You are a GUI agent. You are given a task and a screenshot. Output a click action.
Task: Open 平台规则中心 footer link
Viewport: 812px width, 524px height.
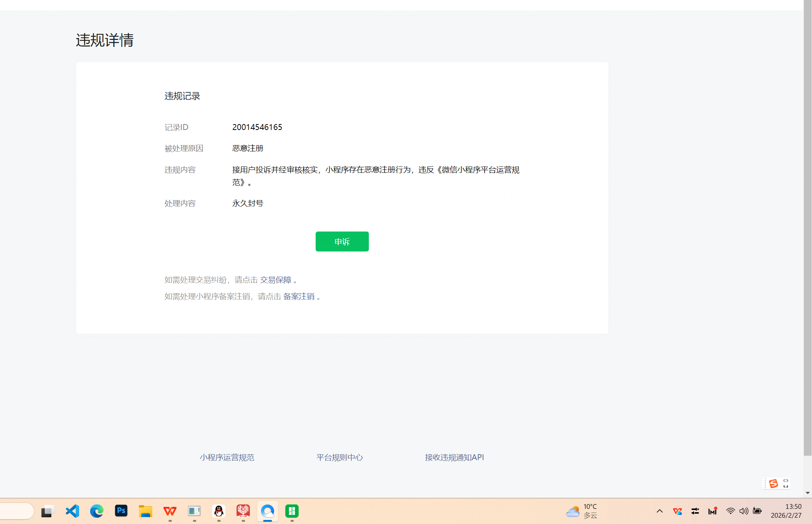point(339,458)
